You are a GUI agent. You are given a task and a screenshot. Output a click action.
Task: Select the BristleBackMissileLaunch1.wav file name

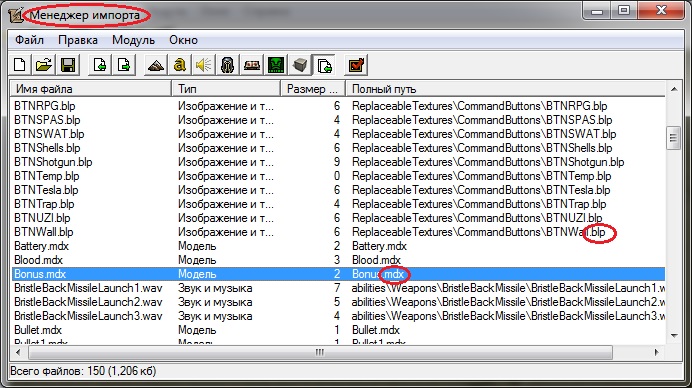point(88,288)
